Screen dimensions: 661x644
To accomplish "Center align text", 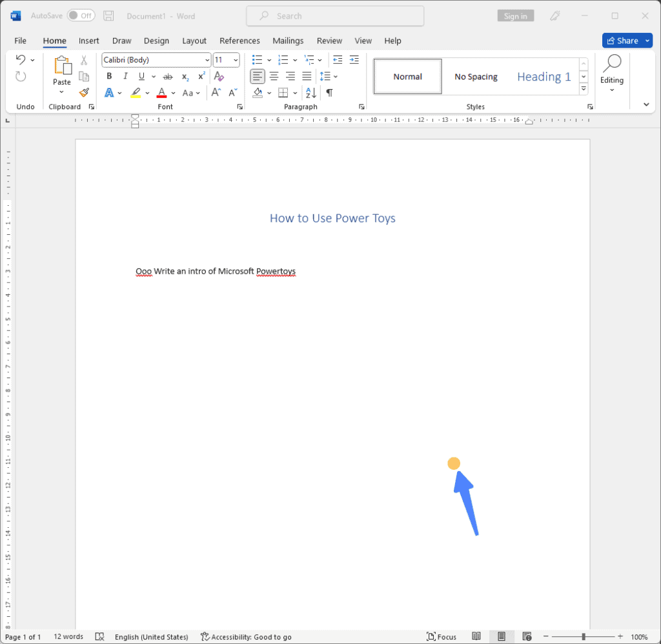I will coord(274,76).
